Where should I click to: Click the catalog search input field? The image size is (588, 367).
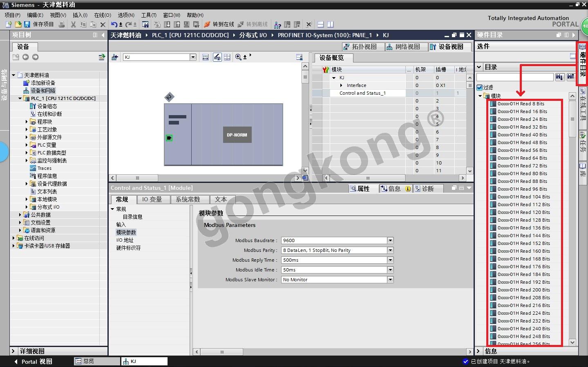click(x=515, y=77)
